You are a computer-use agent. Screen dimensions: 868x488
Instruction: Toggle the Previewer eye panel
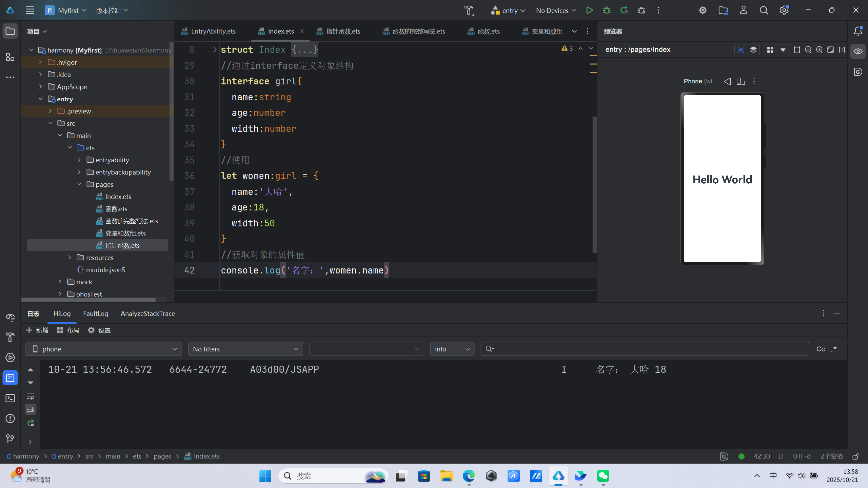click(x=858, y=51)
